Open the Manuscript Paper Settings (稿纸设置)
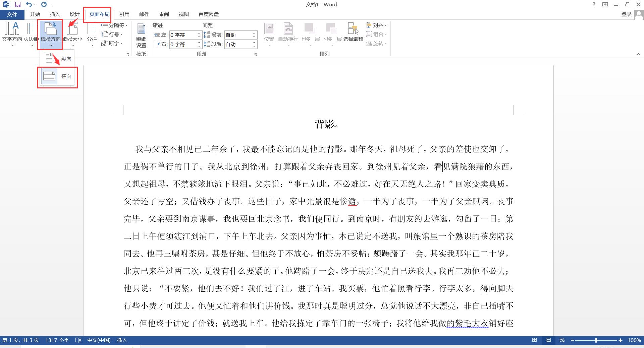 tap(141, 36)
